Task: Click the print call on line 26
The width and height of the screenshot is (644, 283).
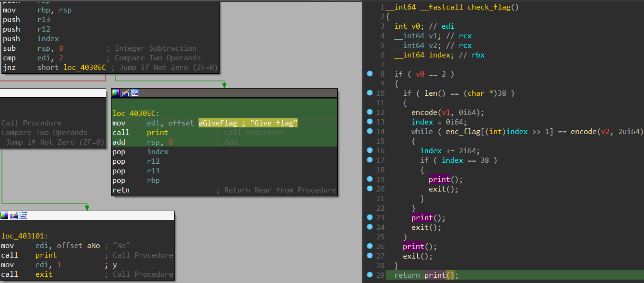Action: [x=413, y=247]
